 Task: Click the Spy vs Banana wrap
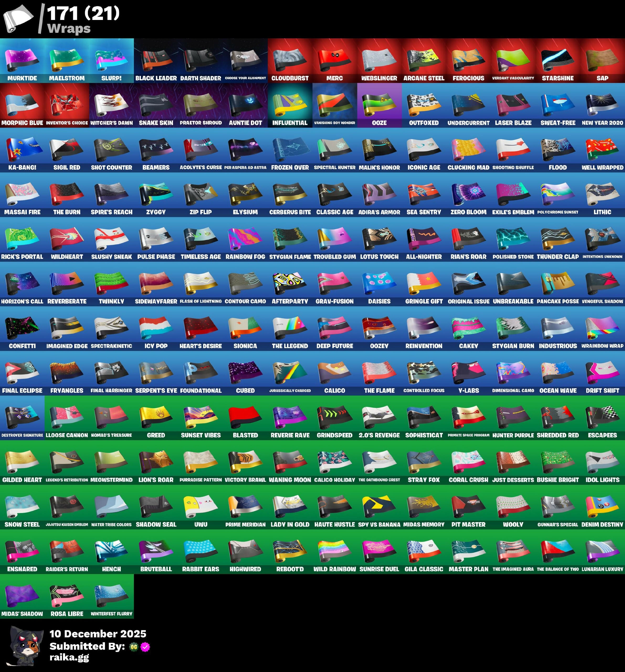tap(379, 506)
